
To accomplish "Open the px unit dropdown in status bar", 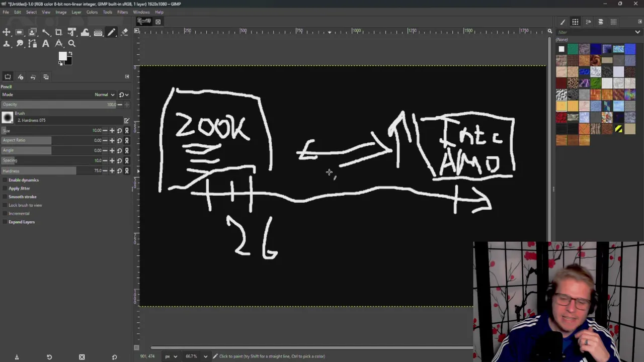I will tap(171, 356).
